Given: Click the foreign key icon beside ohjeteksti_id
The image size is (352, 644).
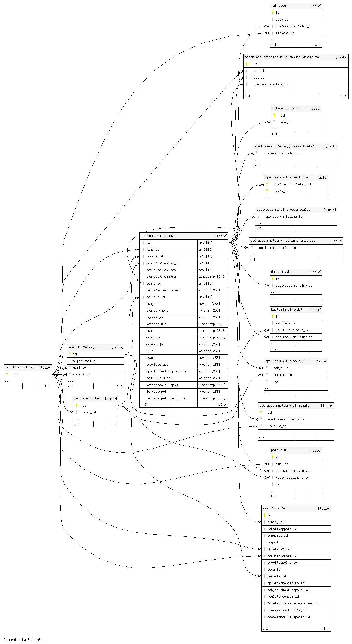Looking at the screenshot, I should coord(264,549).
